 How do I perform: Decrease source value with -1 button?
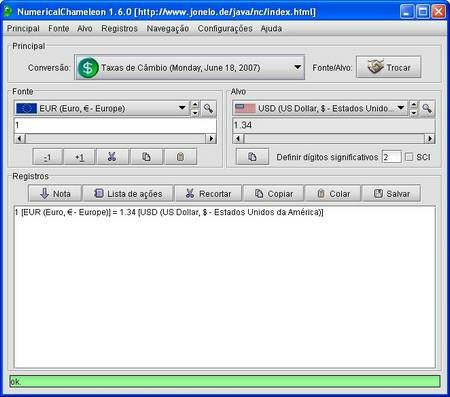(x=48, y=157)
